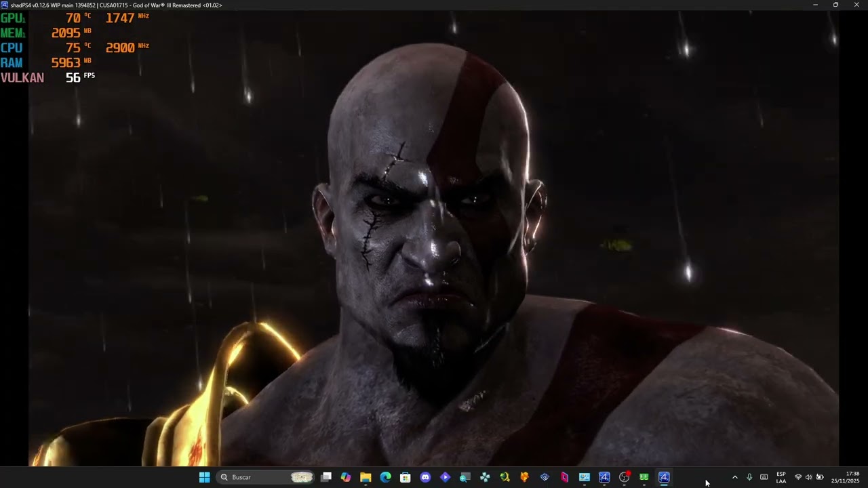The image size is (868, 488).
Task: Click the MEM 2095 MB overlay value
Action: click(x=71, y=33)
